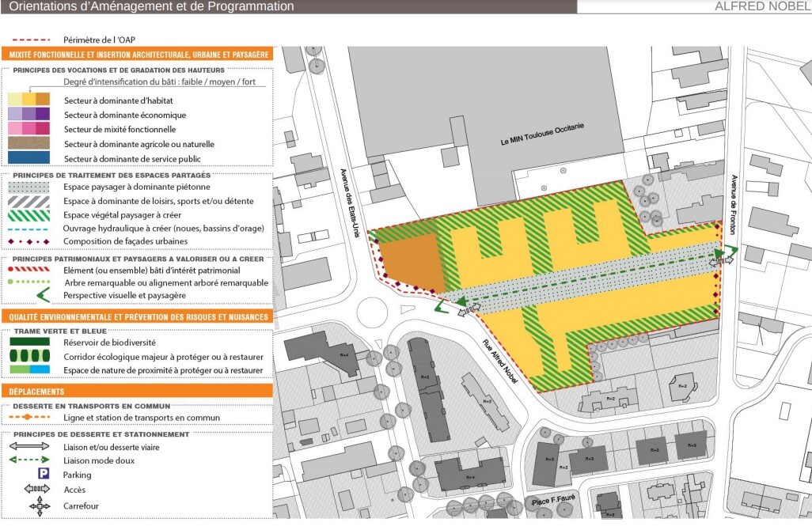Viewport: 812px width, 530px height.
Task: Click the Liaison et/ou desserte viaire arrow symbol
Action: 29,446
